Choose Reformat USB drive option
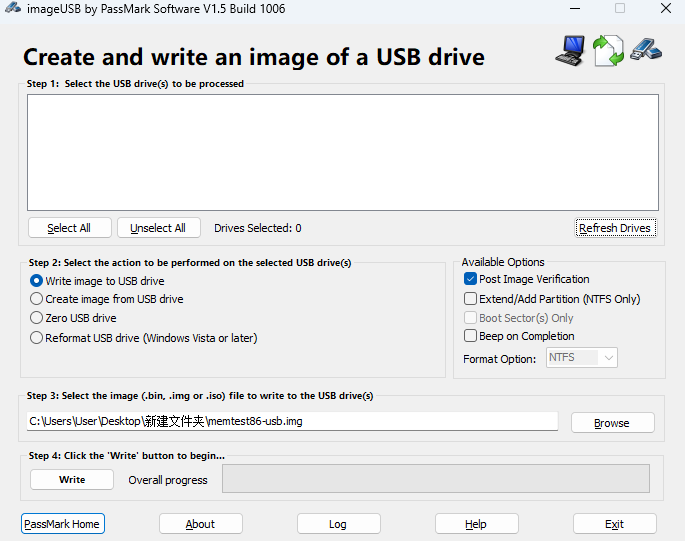Viewport: 685px width, 541px height. (37, 338)
